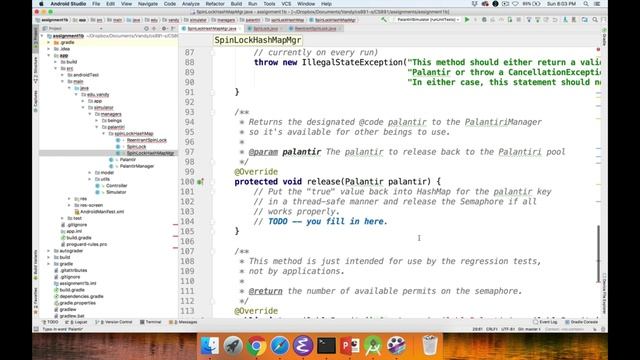Image resolution: width=640 pixels, height=360 pixels.
Task: Click the Make Project hammer icon
Action: (x=384, y=20)
